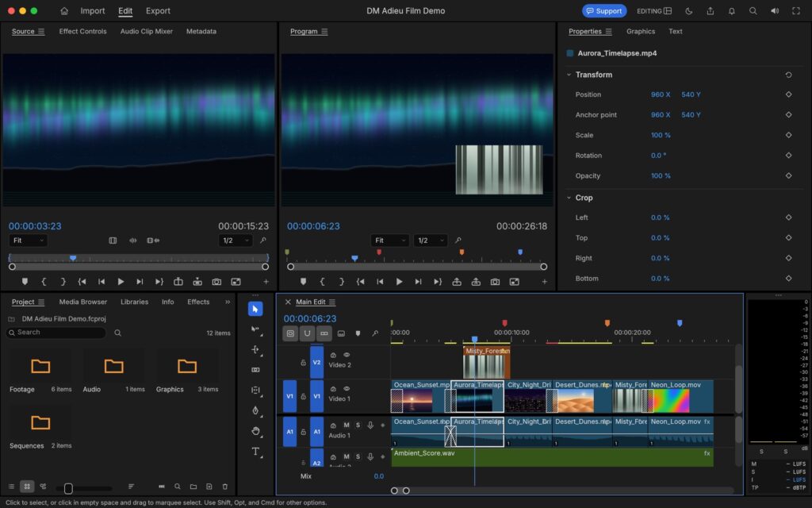
Task: Mute the Audio 1 track
Action: 347,425
